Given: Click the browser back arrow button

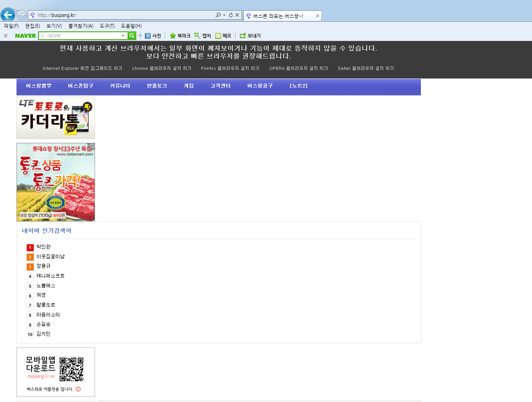Looking at the screenshot, I should tap(8, 15).
